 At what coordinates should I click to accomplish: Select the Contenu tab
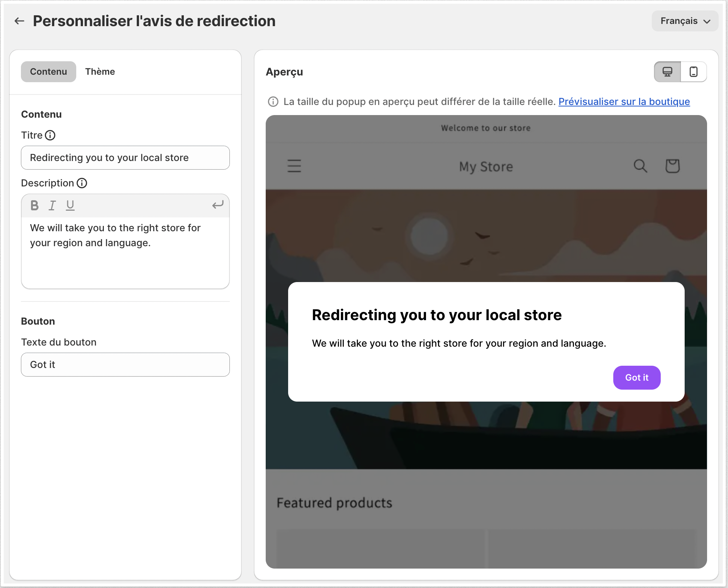click(x=49, y=72)
